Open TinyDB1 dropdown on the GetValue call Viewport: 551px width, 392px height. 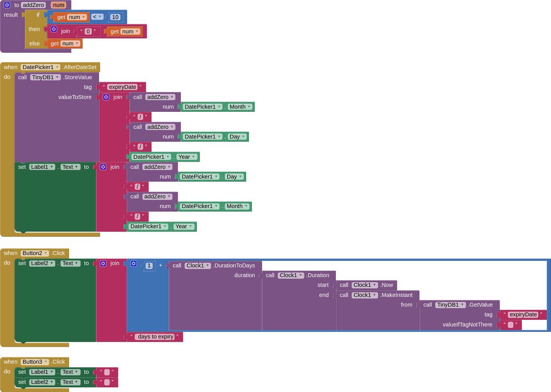(x=450, y=305)
